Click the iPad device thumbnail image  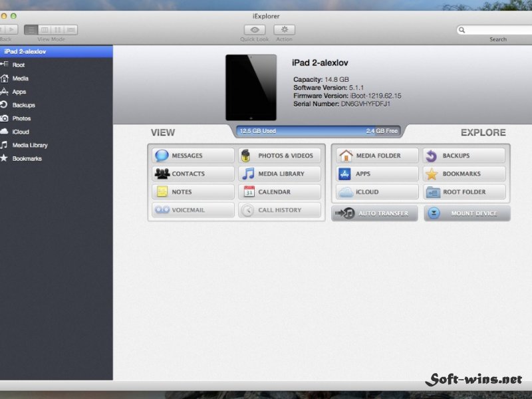click(x=251, y=88)
